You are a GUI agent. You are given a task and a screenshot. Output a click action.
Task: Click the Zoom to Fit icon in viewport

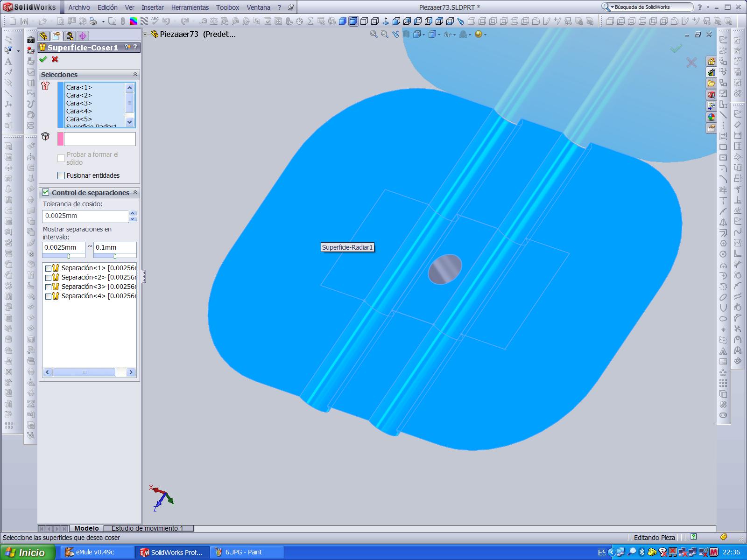[373, 34]
